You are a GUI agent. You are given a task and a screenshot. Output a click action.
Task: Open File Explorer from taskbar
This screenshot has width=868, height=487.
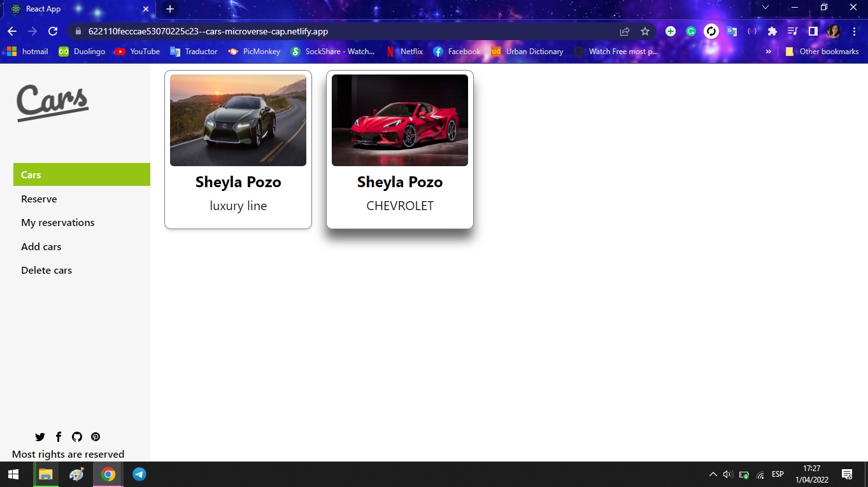coord(45,474)
